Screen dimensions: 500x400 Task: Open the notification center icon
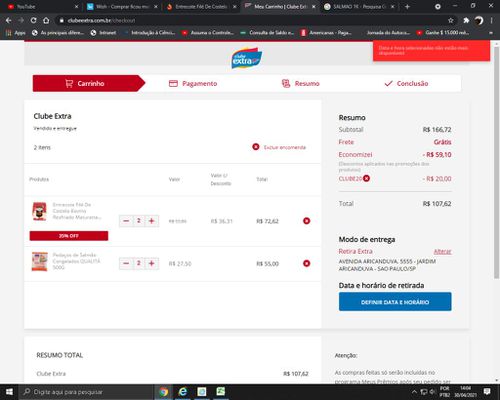point(487,392)
